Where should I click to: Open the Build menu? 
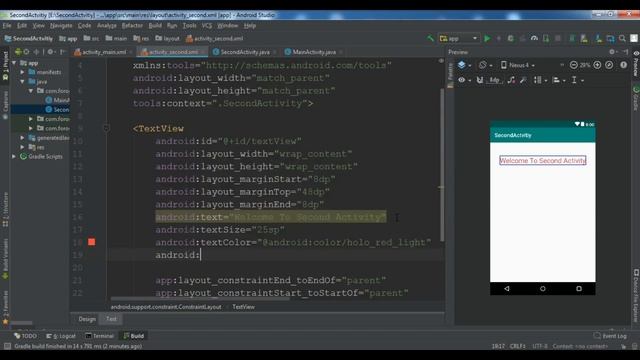tap(155, 25)
